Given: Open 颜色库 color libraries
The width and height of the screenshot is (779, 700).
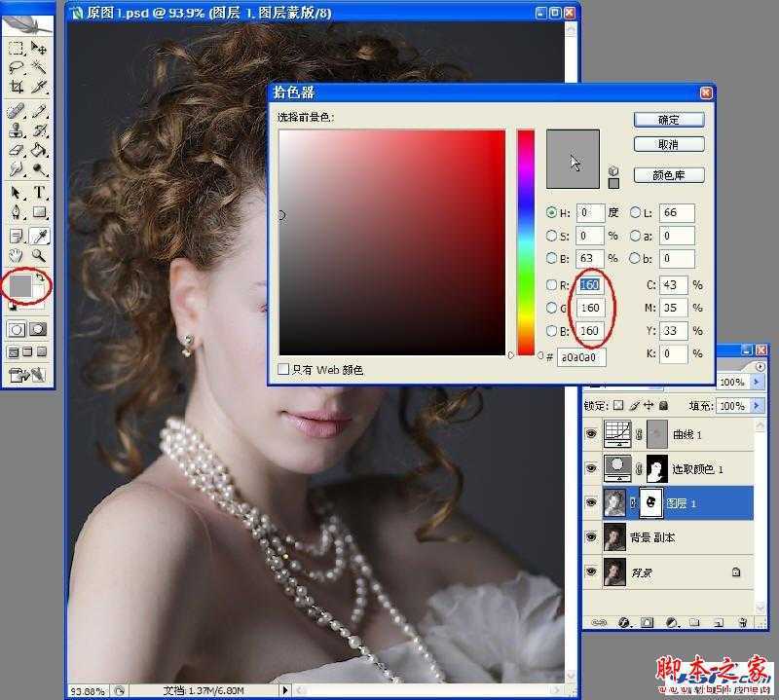Looking at the screenshot, I should (x=669, y=175).
